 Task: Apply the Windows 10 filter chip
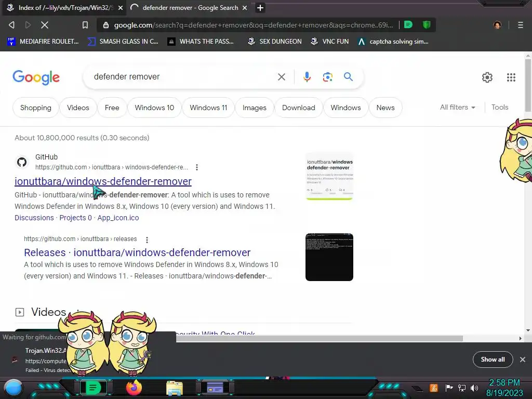click(x=154, y=108)
